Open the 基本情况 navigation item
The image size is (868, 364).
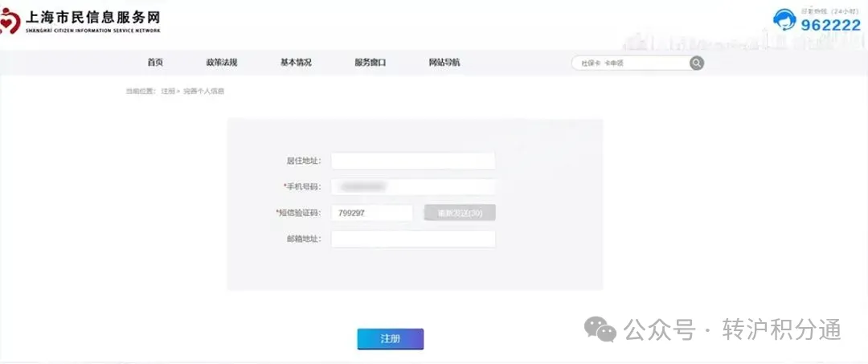[x=296, y=63]
